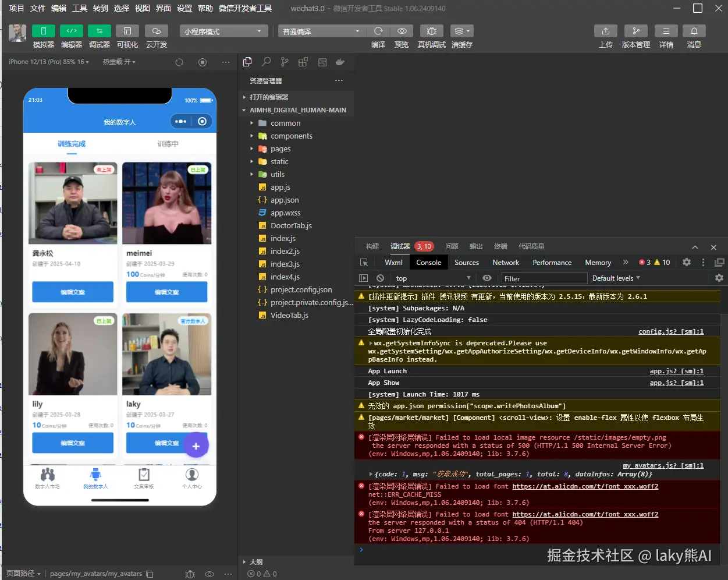Open the 小程序模式 mode dropdown

tap(224, 31)
